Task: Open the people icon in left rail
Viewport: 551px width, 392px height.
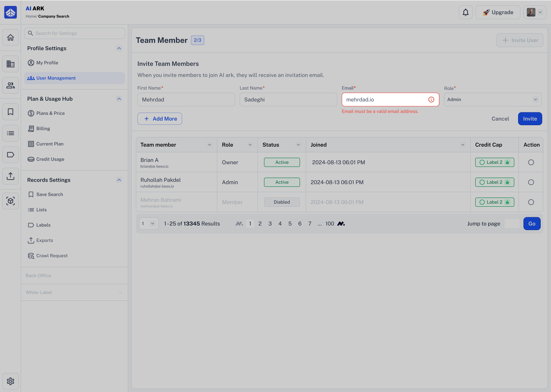Action: click(10, 85)
